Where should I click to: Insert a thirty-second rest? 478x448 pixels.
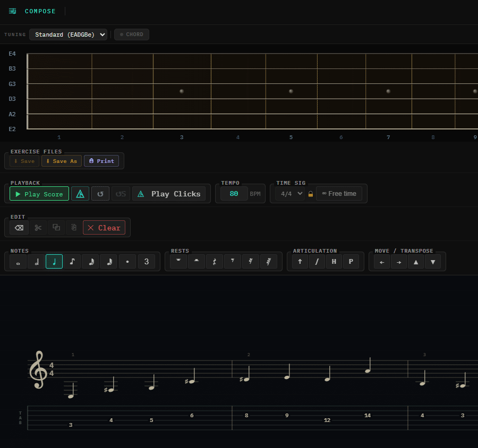click(269, 262)
